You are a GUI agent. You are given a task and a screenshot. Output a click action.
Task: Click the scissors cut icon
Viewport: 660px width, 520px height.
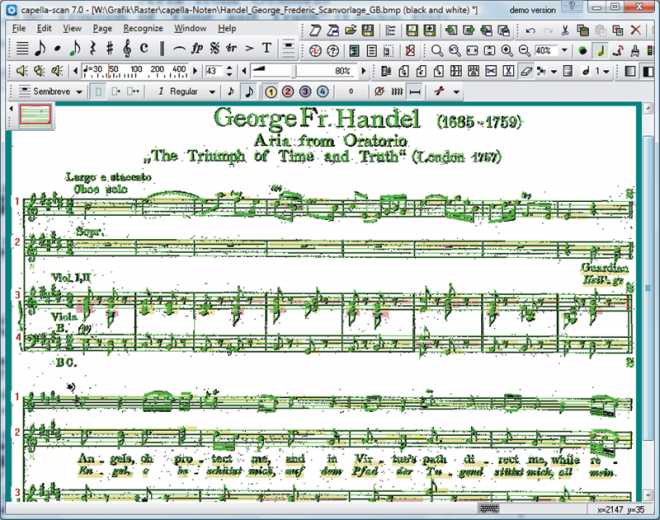(x=565, y=30)
